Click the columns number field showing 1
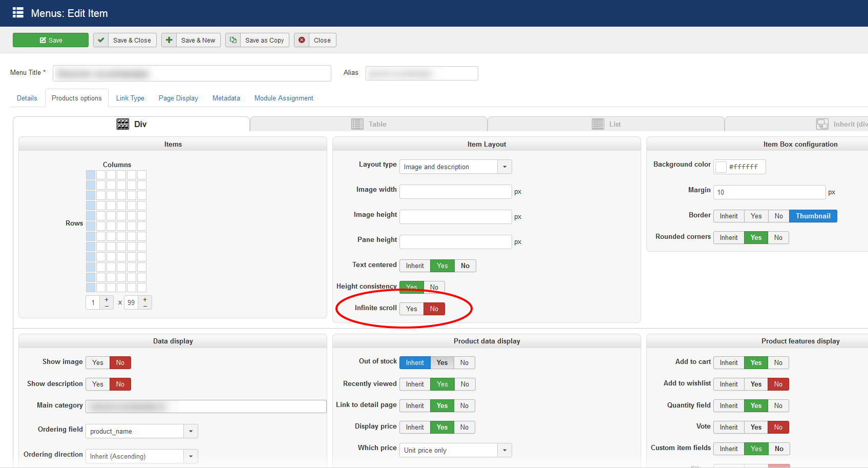868x468 pixels. (93, 302)
